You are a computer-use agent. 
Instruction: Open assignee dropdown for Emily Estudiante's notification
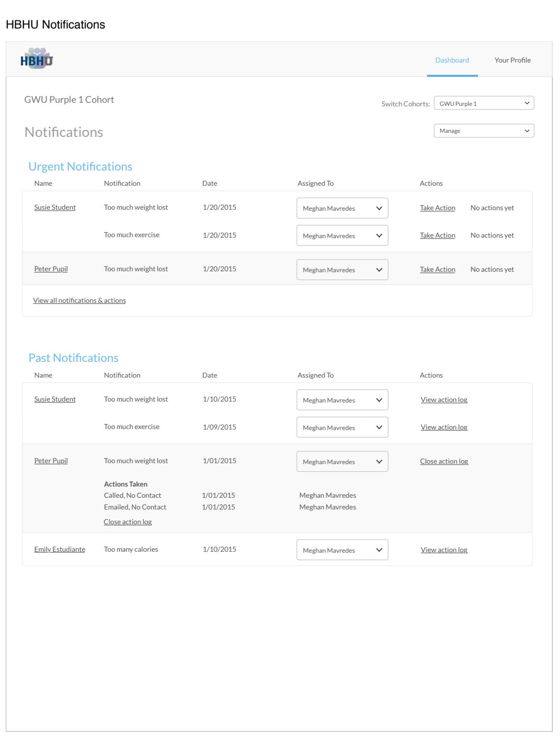342,550
